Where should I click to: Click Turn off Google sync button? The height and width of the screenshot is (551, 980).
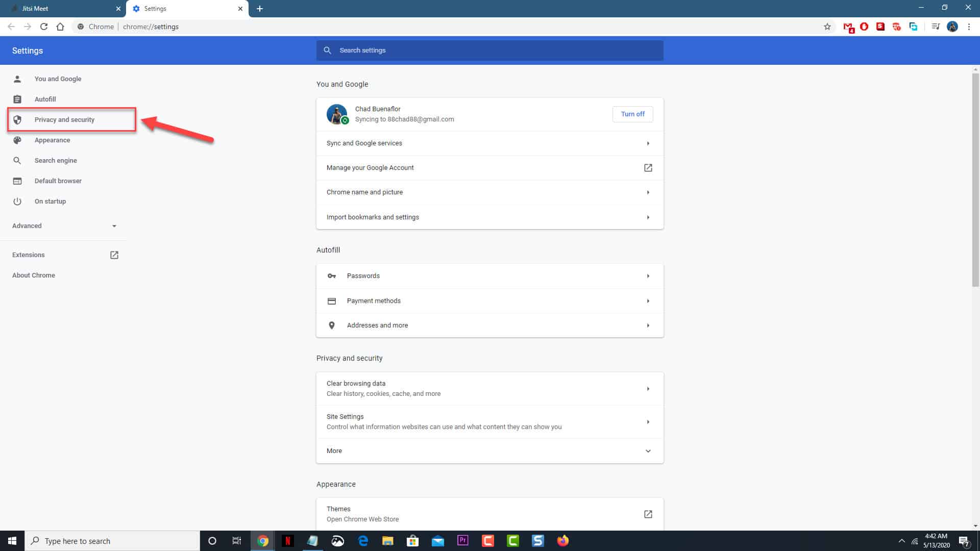633,114
